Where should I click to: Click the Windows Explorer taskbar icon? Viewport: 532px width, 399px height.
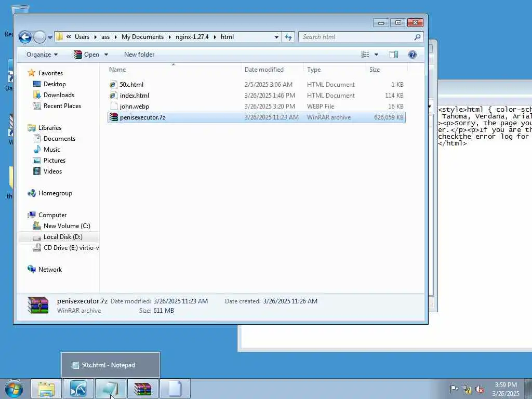[46, 389]
